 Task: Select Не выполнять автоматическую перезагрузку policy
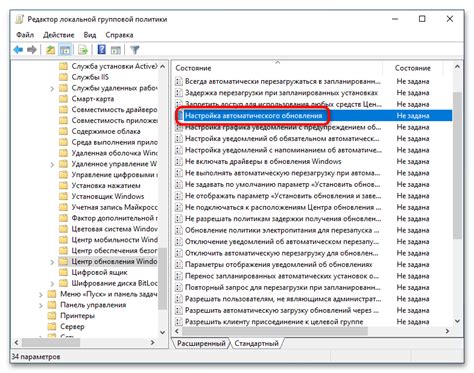282,173
